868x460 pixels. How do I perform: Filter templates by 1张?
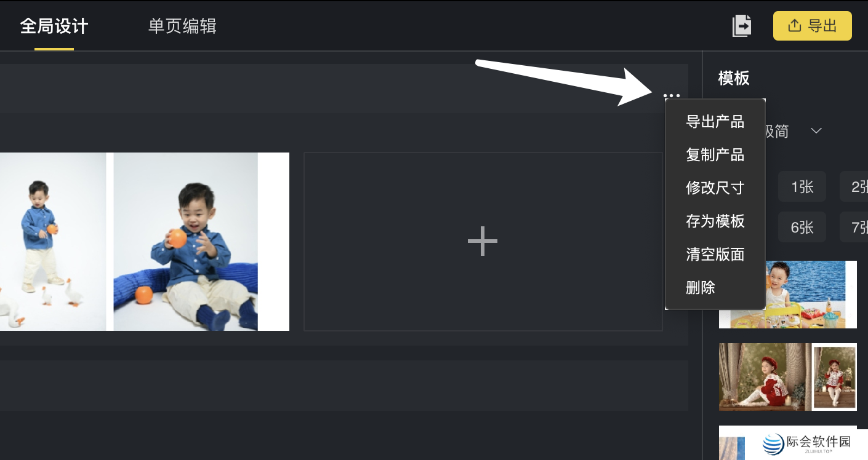[802, 186]
